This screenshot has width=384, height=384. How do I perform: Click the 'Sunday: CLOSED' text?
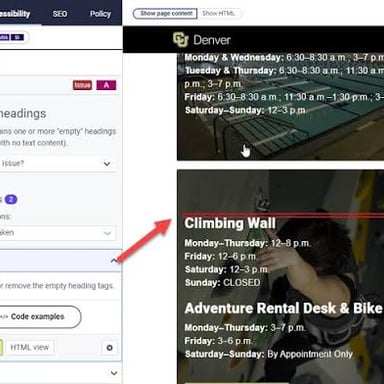coord(222,283)
